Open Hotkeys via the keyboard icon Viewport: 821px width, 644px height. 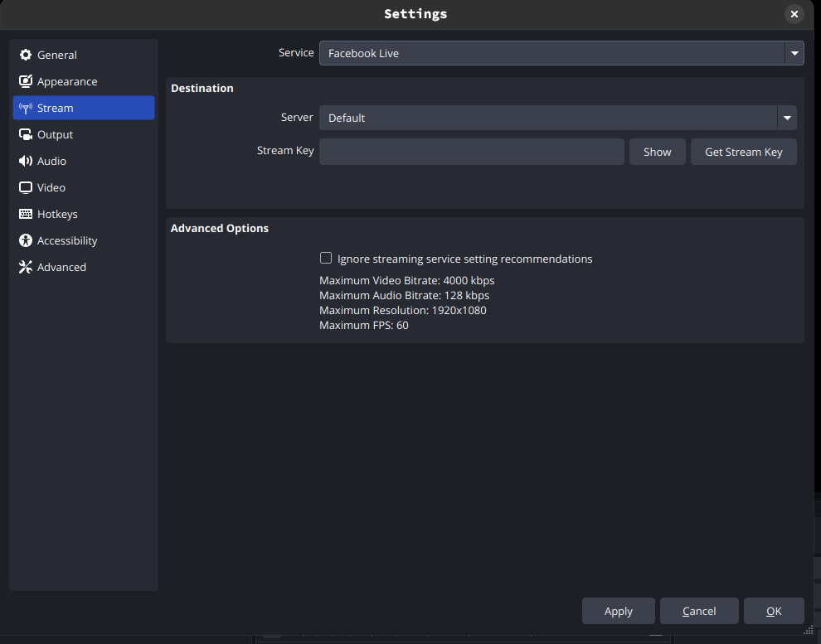pyautogui.click(x=25, y=214)
